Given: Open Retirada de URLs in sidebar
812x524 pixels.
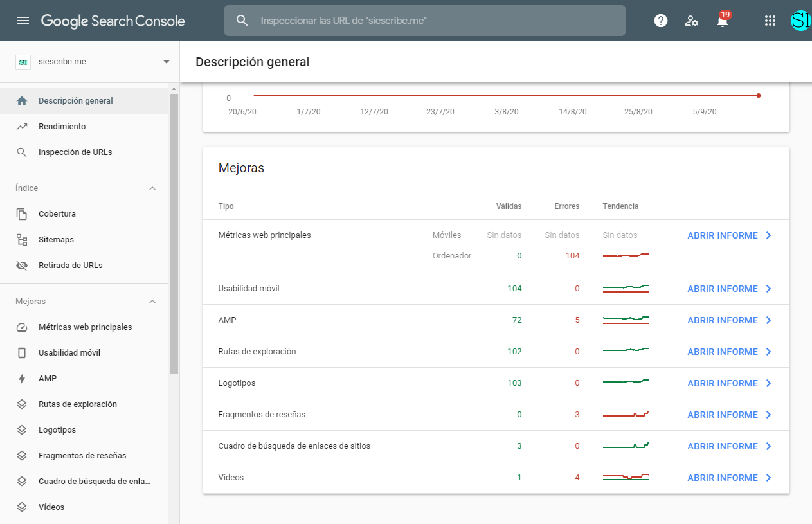Looking at the screenshot, I should tap(84, 266).
